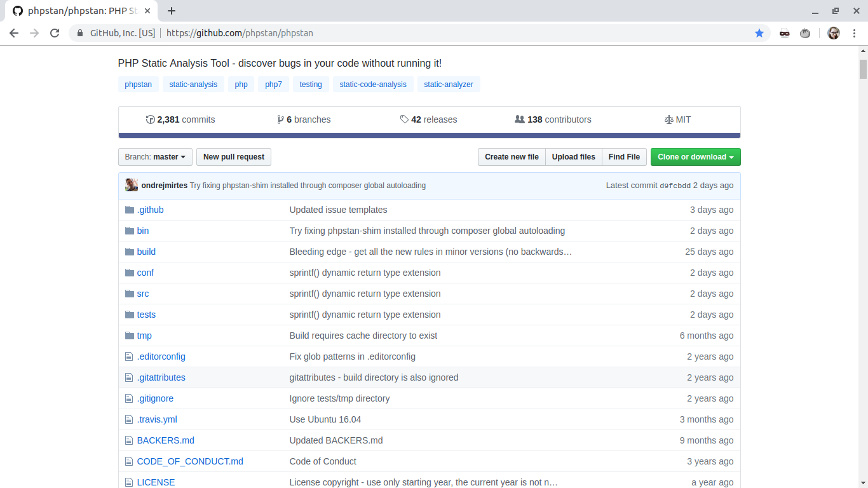Open the .travis.yml file link
The height and width of the screenshot is (488, 868).
[157, 419]
